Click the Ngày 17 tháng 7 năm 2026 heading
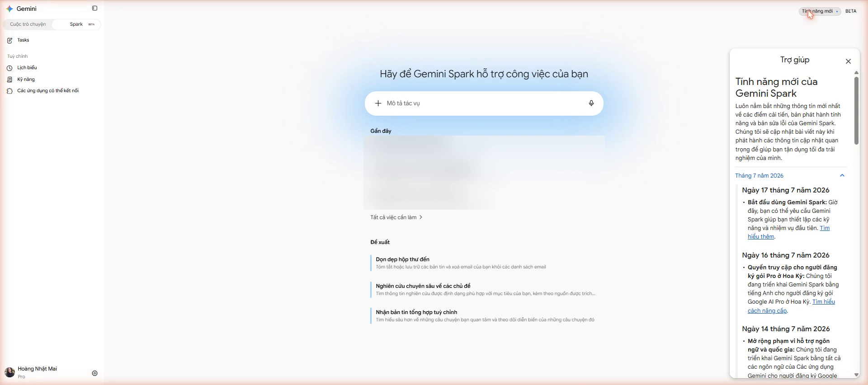 pyautogui.click(x=786, y=190)
